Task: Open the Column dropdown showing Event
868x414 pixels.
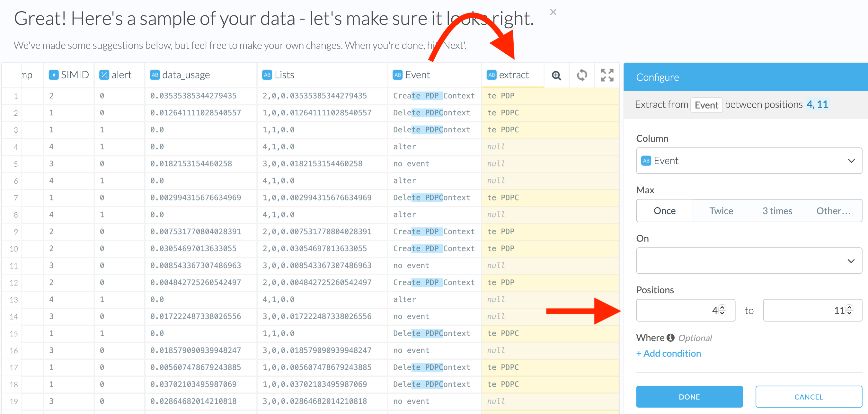Action: [749, 161]
